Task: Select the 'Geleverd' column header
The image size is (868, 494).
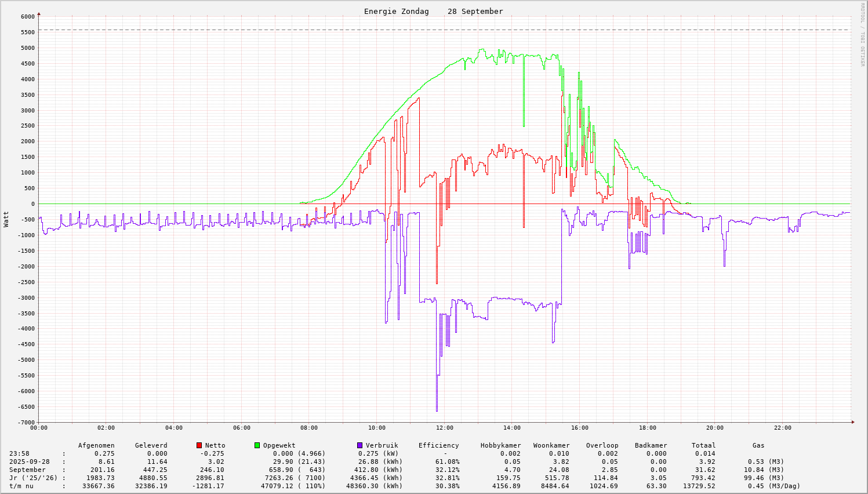Action: 151,445
